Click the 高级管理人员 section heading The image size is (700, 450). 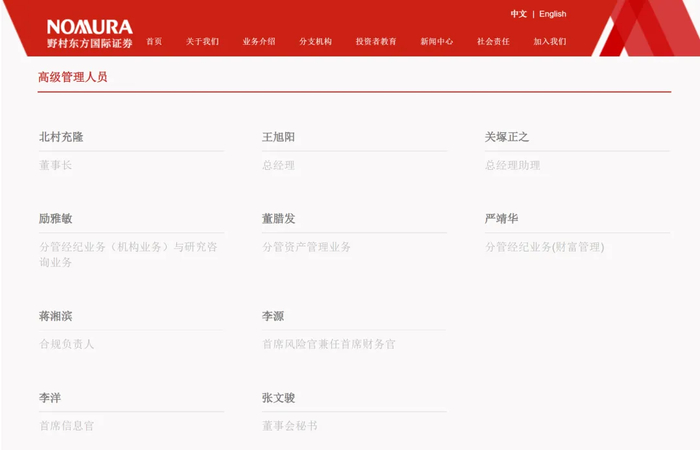[x=73, y=77]
